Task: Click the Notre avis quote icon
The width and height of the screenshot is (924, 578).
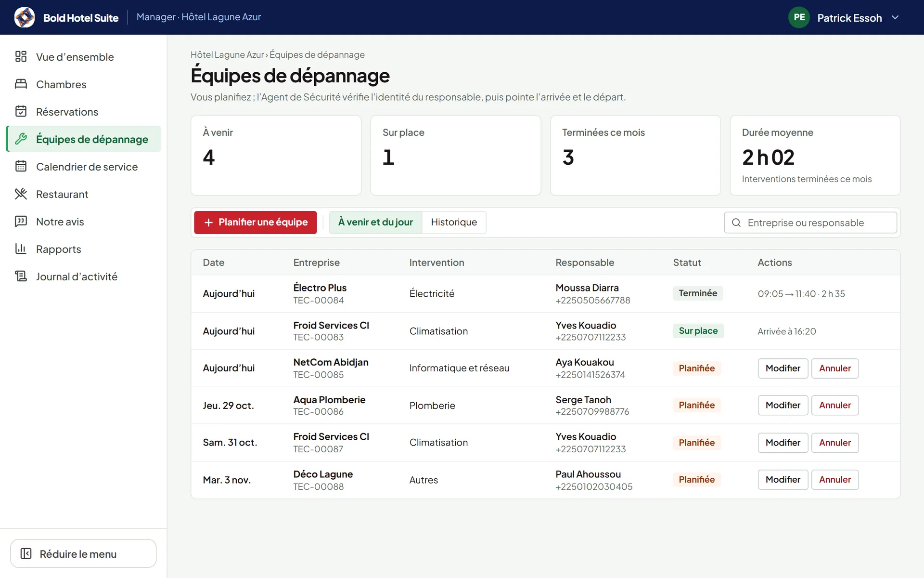Action: 21,221
